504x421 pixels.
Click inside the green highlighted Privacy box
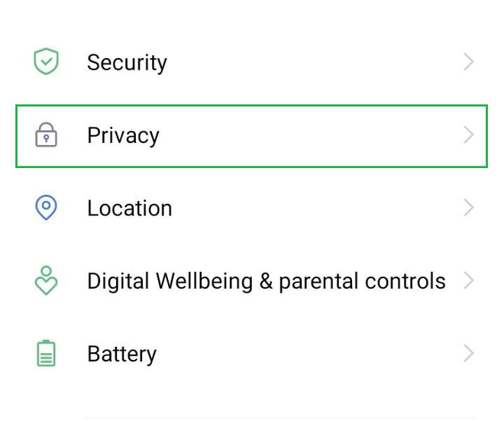[305, 136]
